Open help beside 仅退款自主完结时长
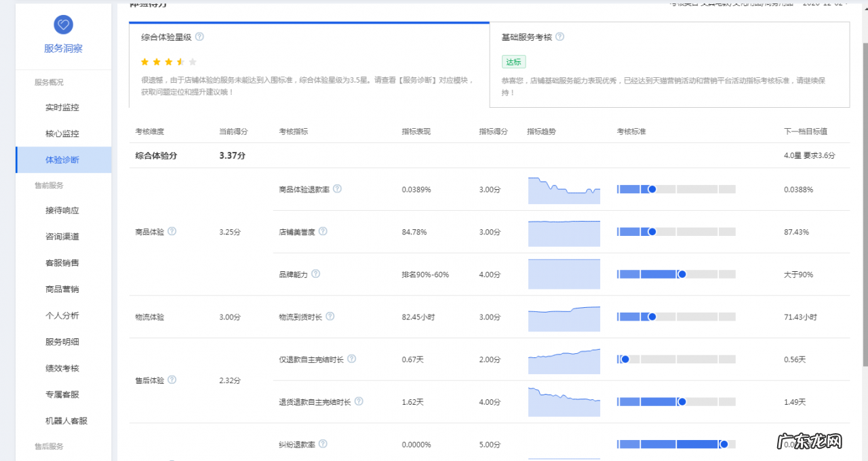This screenshot has width=868, height=461. [x=351, y=359]
